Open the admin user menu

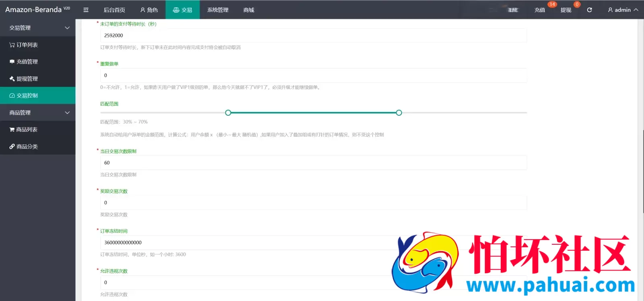623,10
